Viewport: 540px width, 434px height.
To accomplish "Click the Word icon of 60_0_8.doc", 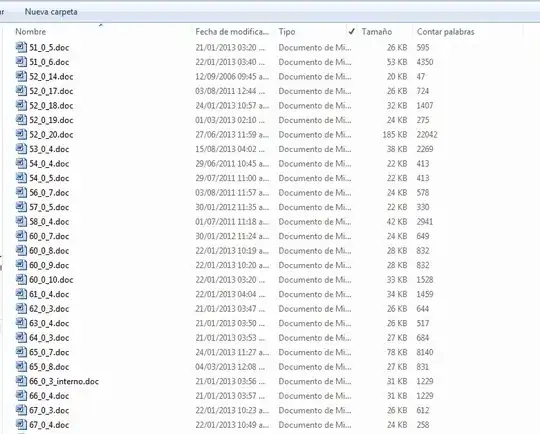I will point(21,250).
